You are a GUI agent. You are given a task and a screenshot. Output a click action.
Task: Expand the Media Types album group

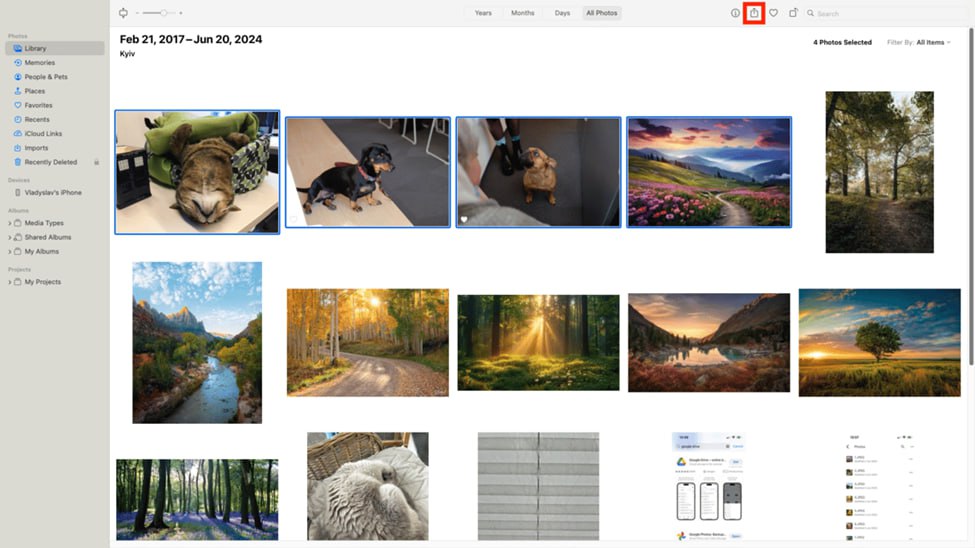43,223
